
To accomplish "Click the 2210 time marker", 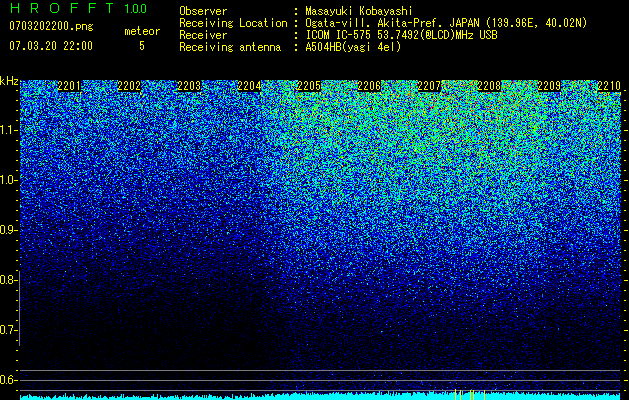I will pos(609,86).
